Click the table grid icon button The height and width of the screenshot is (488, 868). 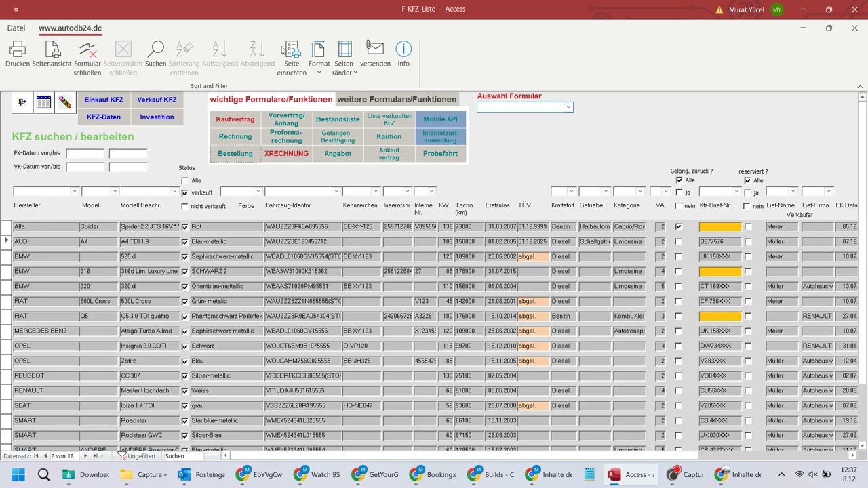click(x=43, y=102)
